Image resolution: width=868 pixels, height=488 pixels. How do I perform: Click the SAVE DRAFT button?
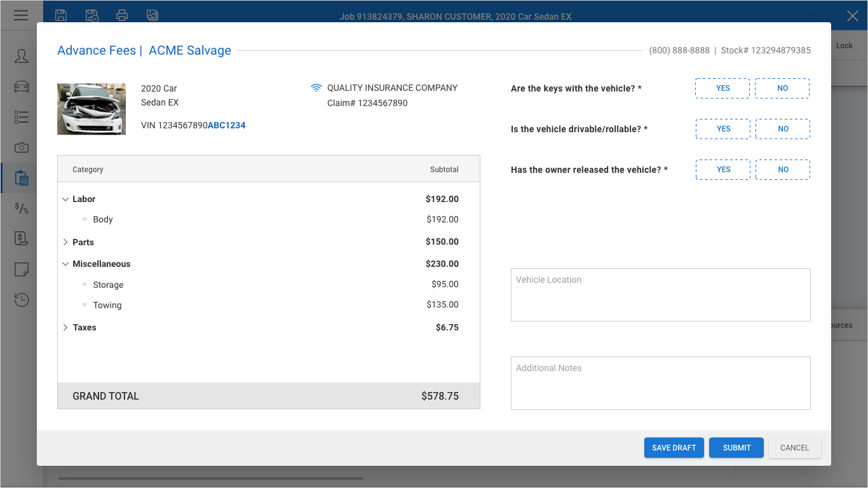coord(674,448)
